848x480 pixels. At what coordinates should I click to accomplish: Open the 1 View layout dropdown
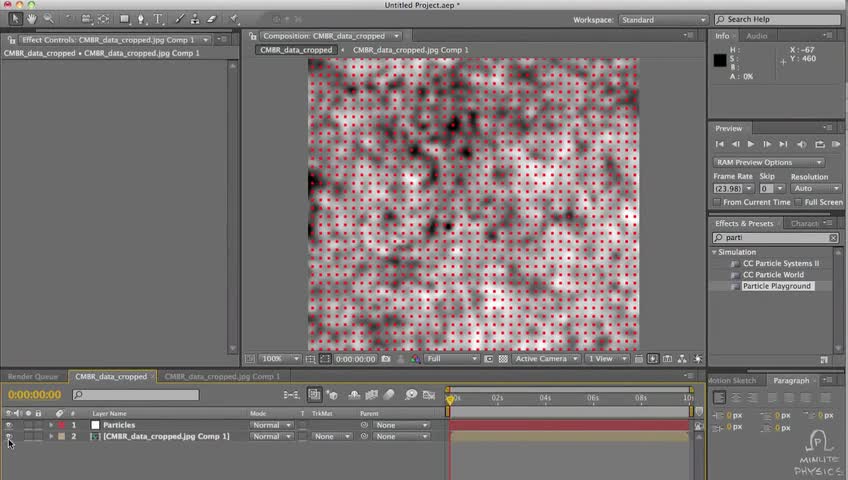(x=607, y=359)
